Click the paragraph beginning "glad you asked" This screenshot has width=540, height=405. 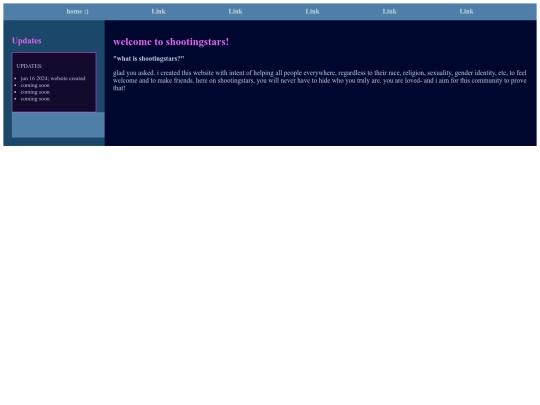click(319, 80)
